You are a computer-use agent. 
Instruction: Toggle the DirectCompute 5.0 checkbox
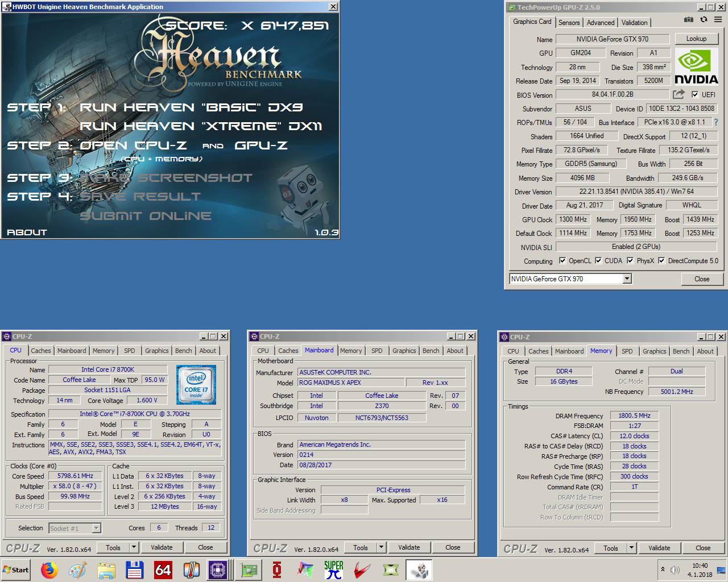click(661, 261)
